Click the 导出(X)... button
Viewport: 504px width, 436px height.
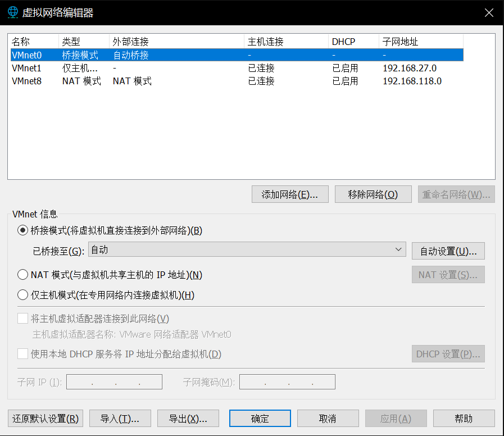click(188, 419)
